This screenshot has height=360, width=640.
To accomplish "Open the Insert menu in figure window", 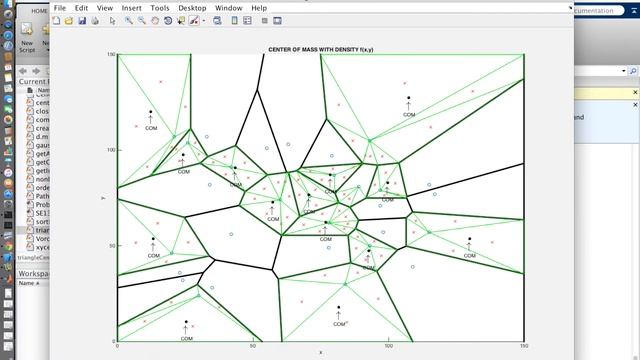I will (x=131, y=8).
